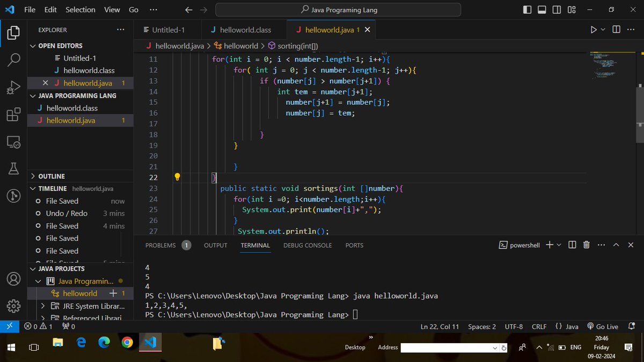Maximize terminal panel with up chevron
The width and height of the screenshot is (644, 362).
coord(616,245)
